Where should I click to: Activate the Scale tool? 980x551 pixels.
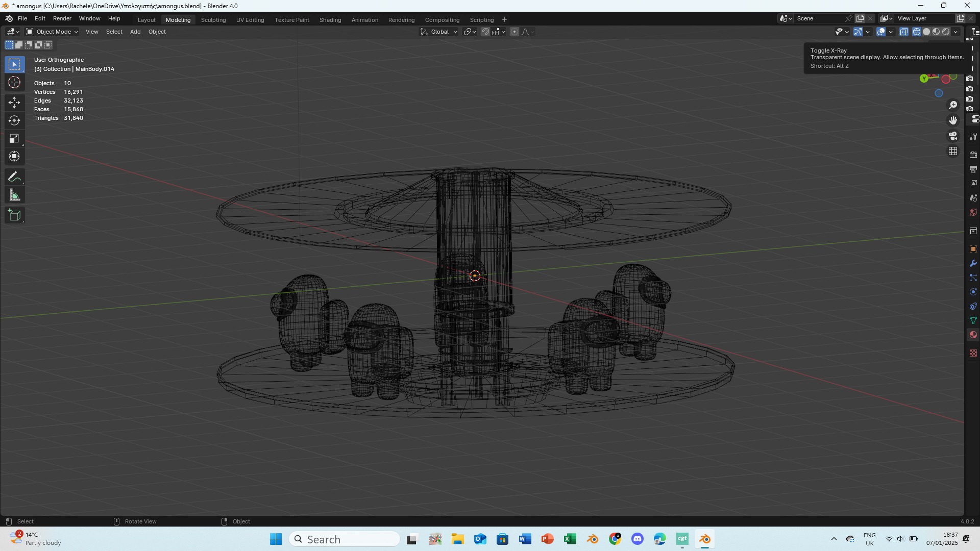tap(14, 138)
